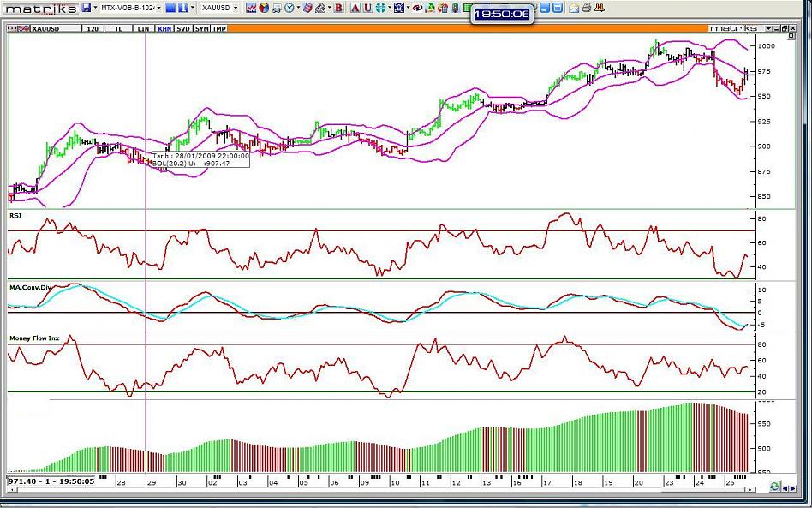
Task: Click the chart refresh icon at bottom right
Action: [x=774, y=486]
